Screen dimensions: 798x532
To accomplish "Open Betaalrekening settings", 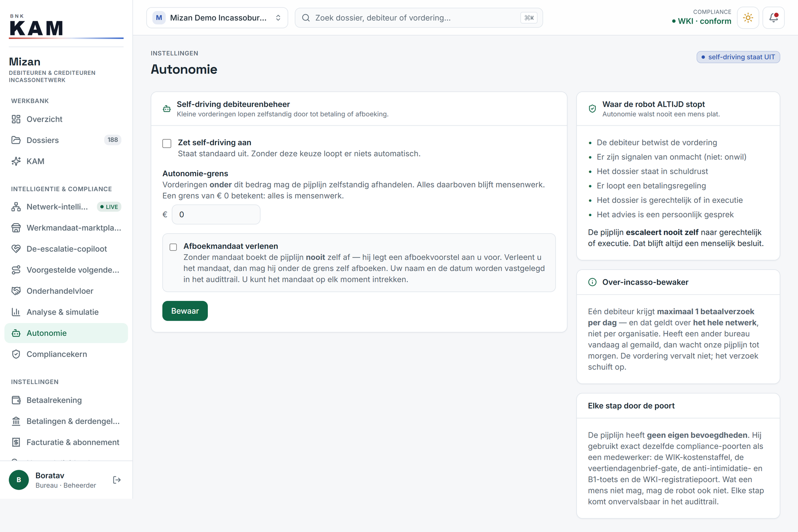I will click(x=66, y=400).
